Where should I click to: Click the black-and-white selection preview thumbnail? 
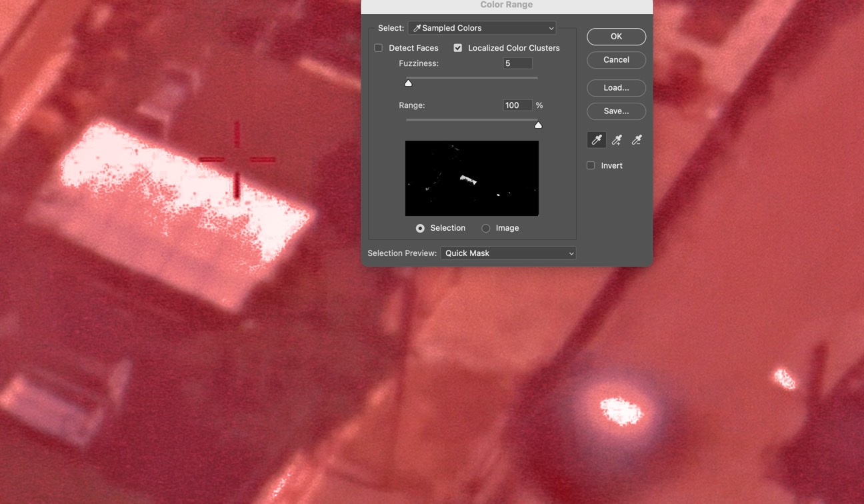[x=472, y=178]
